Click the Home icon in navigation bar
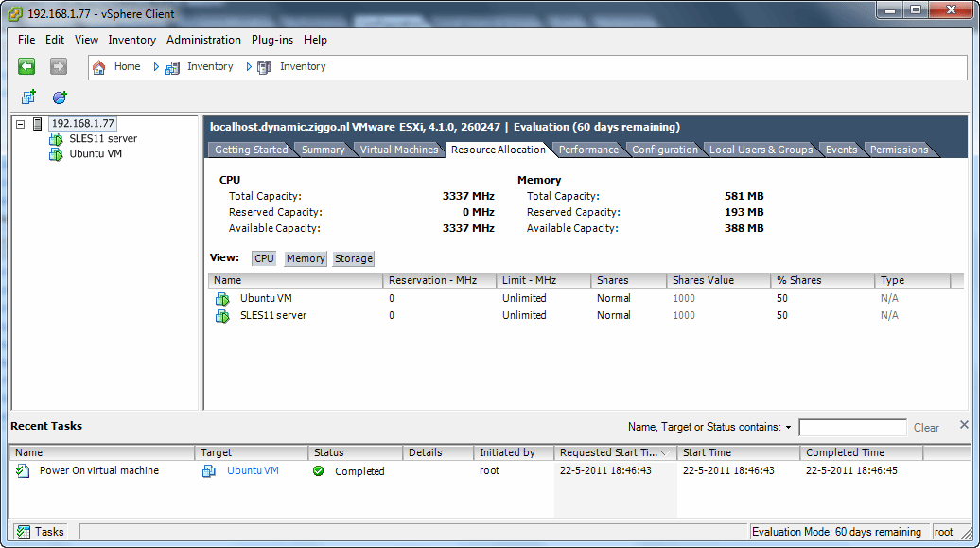The width and height of the screenshot is (980, 548). pos(99,67)
